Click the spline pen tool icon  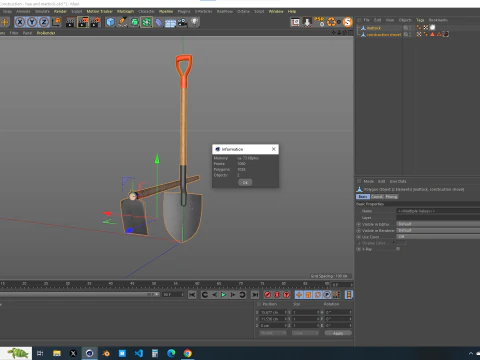(x=122, y=22)
